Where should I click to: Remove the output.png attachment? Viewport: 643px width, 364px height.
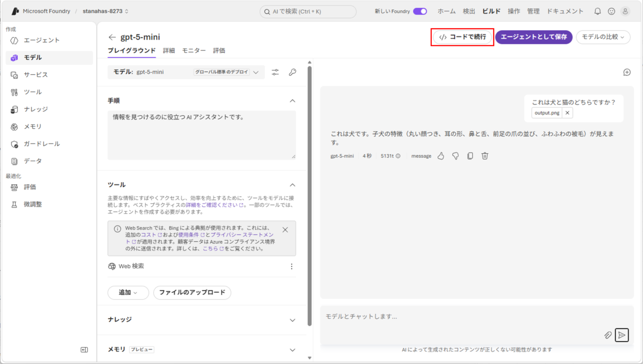(567, 113)
